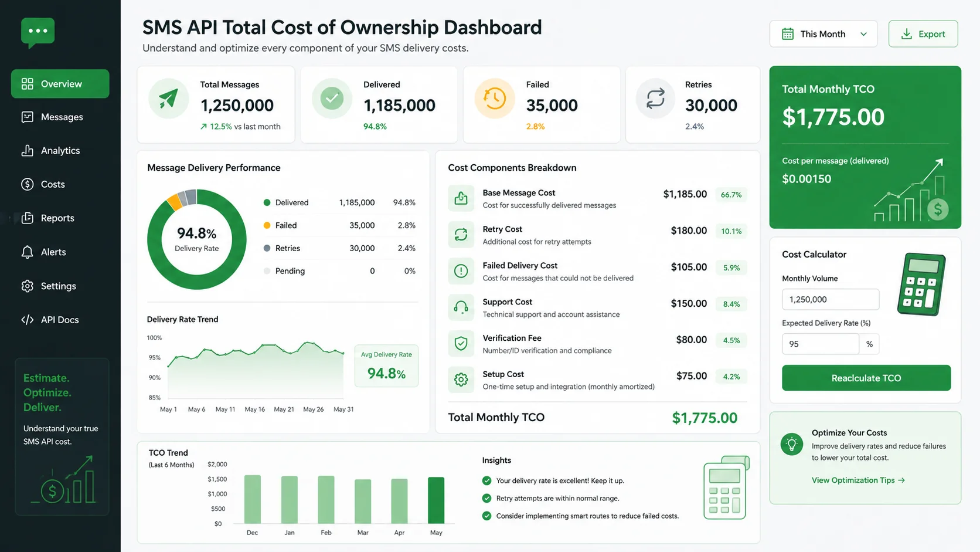Click the Verification Fee shield icon

pos(461,344)
